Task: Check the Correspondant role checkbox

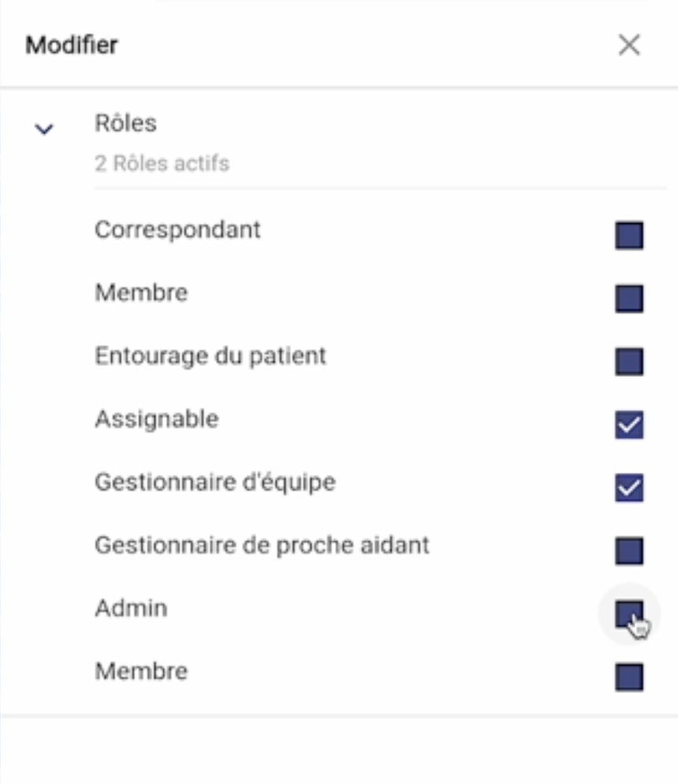Action: [629, 235]
